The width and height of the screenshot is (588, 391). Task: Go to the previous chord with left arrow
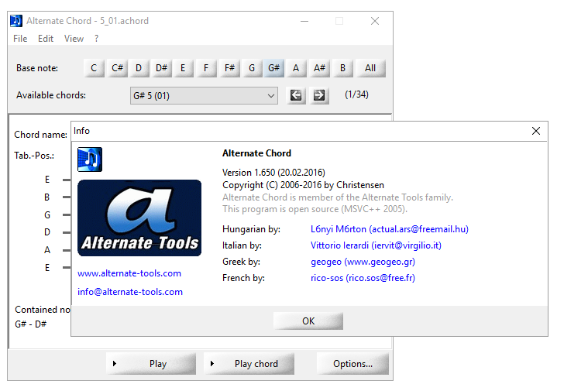pyautogui.click(x=296, y=95)
